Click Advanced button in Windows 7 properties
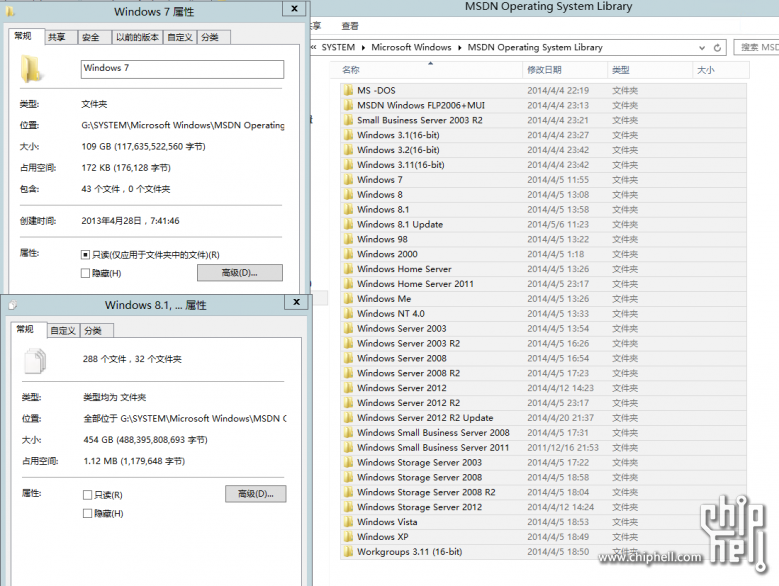Image resolution: width=779 pixels, height=586 pixels. point(239,273)
